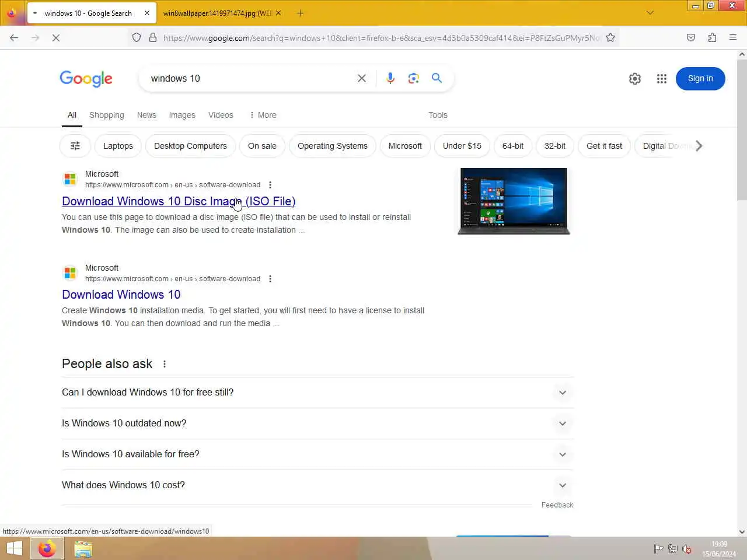Image resolution: width=747 pixels, height=560 pixels.
Task: Open the search Tools option
Action: (x=438, y=115)
